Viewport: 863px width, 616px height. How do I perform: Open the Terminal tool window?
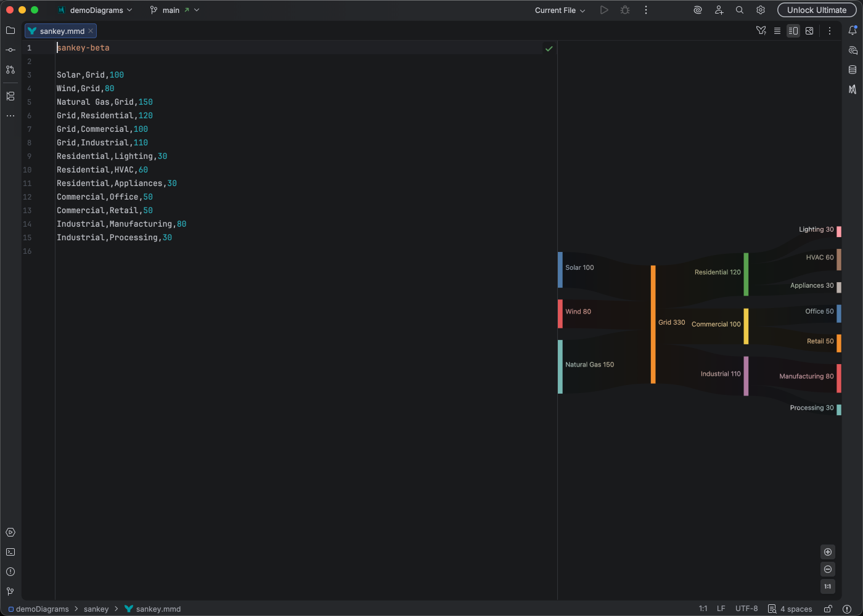coord(10,552)
